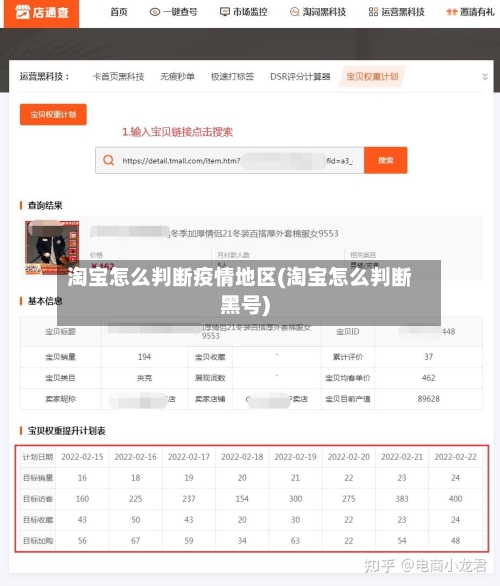Click the 展现词数 label cell
Screen dimensions: 500x586
210,378
